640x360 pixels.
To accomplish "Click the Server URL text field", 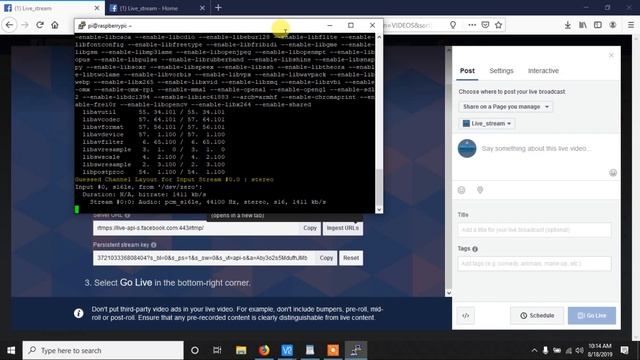I will 196,228.
